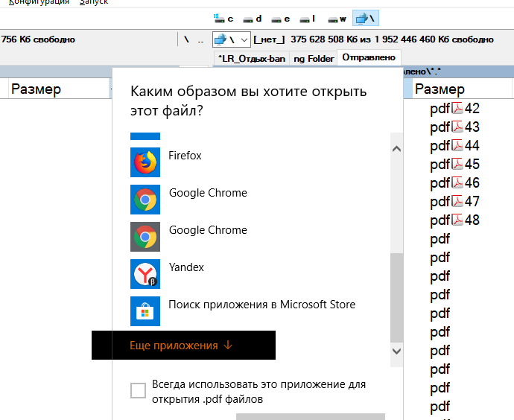Go to root directory backslash button
The image size is (514, 420).
tap(186, 39)
